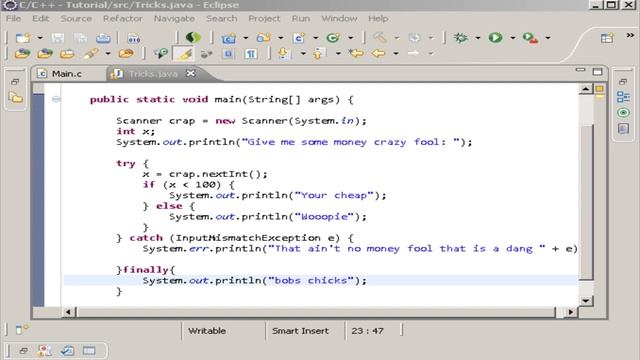Click the restore icon in left sidebar
This screenshot has height=360, width=640.
click(15, 82)
